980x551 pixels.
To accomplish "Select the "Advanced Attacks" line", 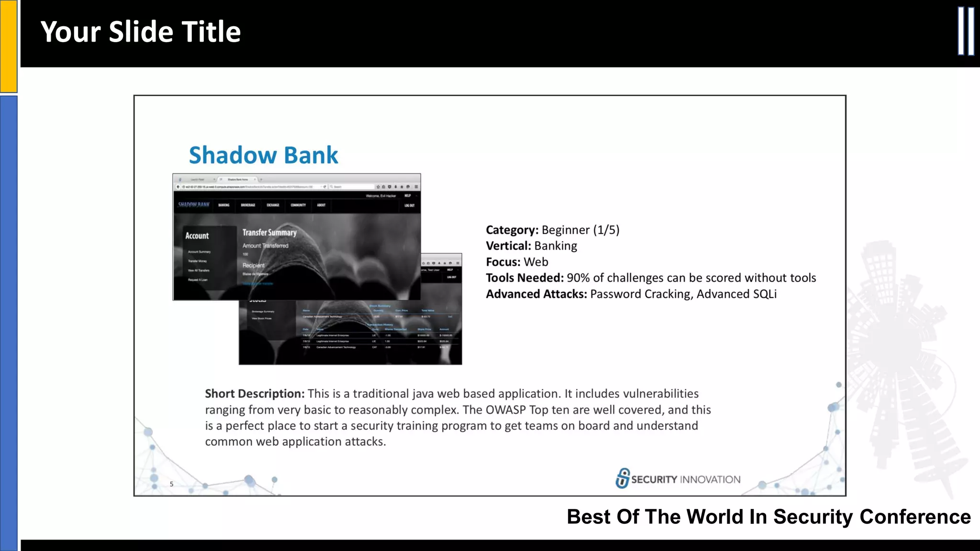I will tap(631, 294).
